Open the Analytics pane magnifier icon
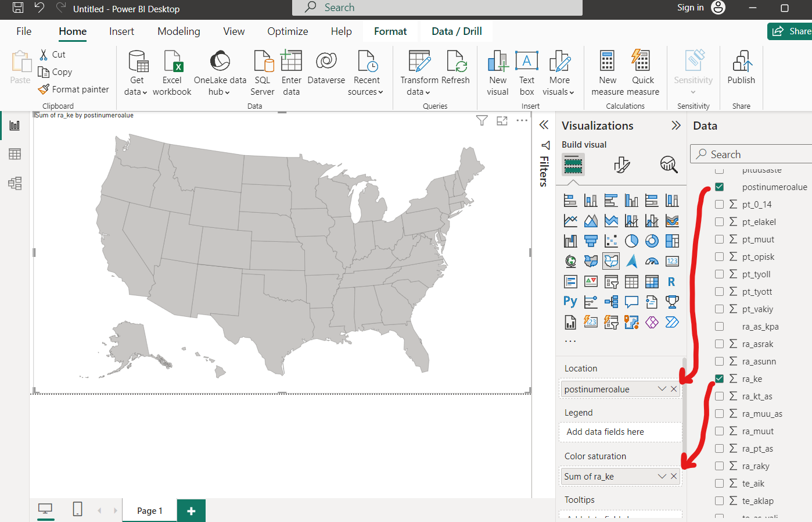 tap(669, 165)
